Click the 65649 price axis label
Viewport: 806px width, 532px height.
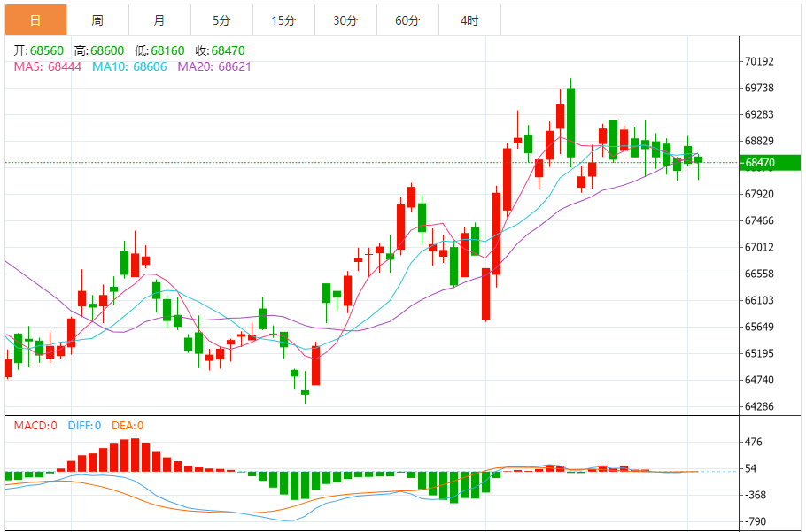759,328
